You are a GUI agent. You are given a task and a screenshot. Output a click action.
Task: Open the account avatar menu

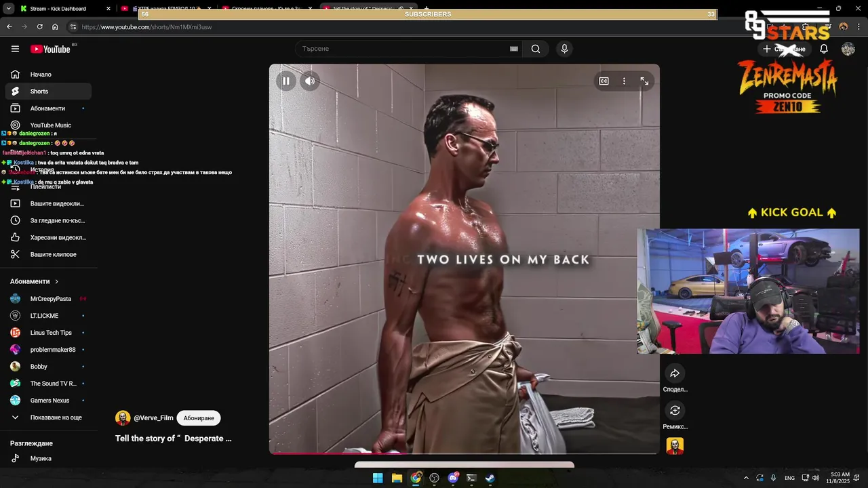(x=848, y=49)
